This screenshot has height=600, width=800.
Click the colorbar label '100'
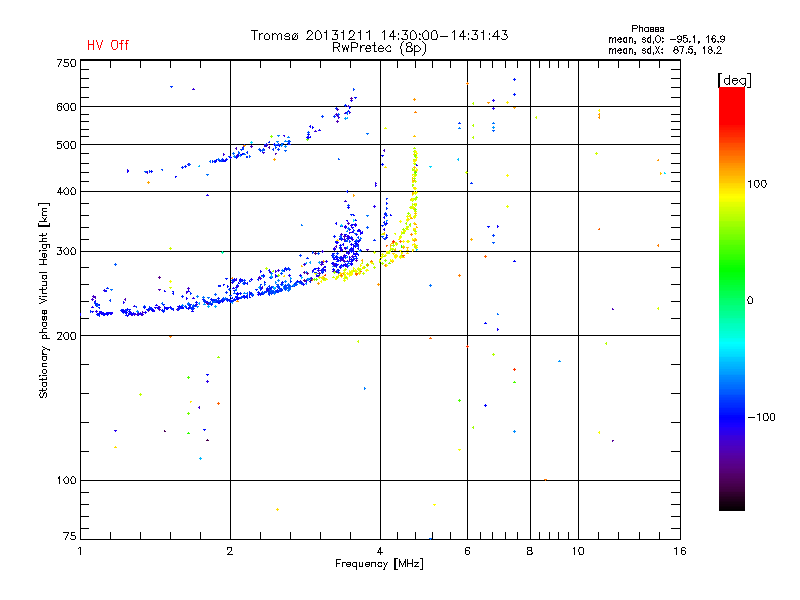[757, 184]
